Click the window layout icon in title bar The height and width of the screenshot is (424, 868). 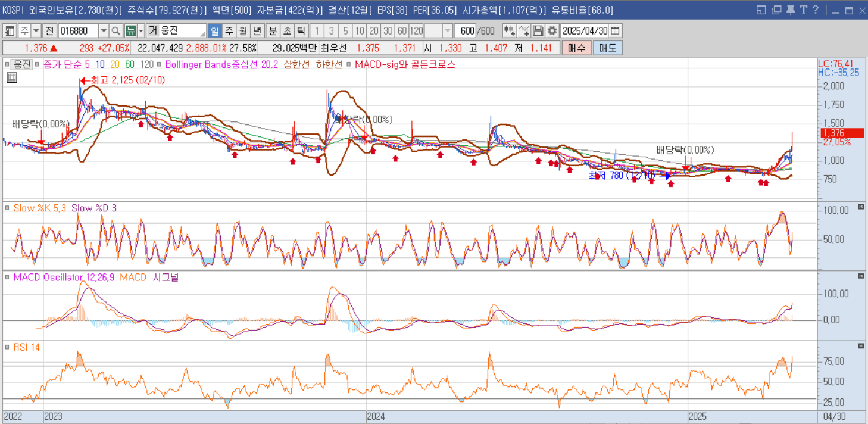761,10
